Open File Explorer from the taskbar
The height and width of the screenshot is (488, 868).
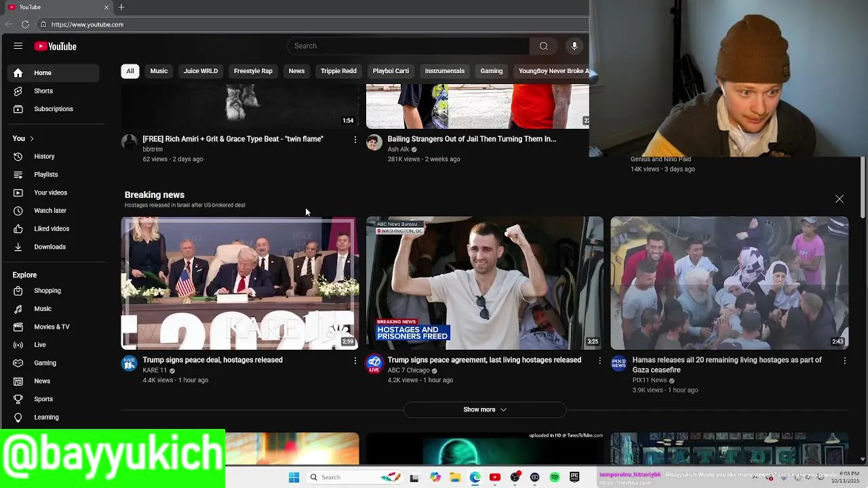click(455, 477)
